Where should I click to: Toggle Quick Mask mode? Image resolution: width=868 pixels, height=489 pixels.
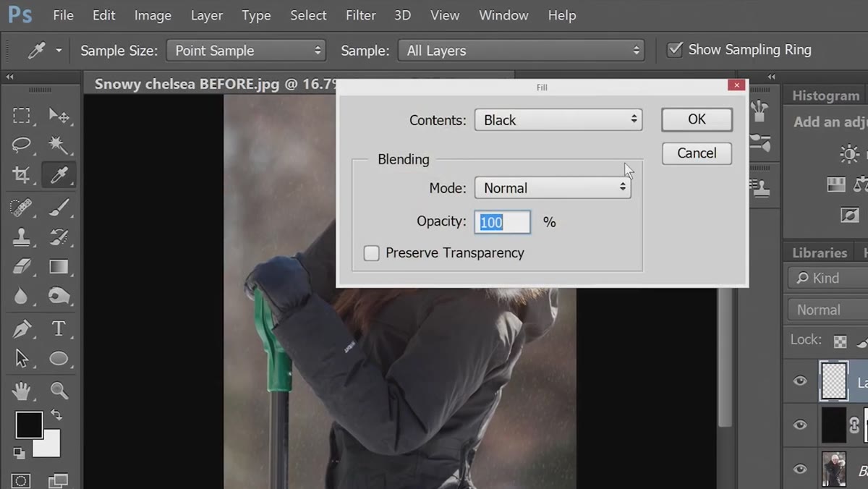pos(22,480)
